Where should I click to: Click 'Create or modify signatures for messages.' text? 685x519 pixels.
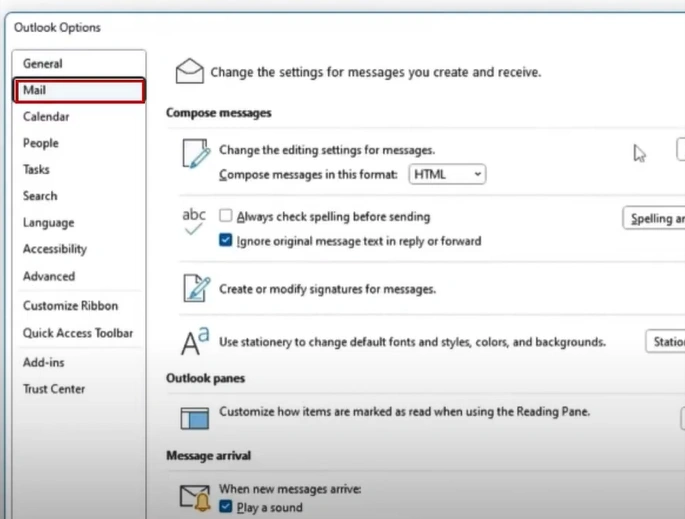328,289
